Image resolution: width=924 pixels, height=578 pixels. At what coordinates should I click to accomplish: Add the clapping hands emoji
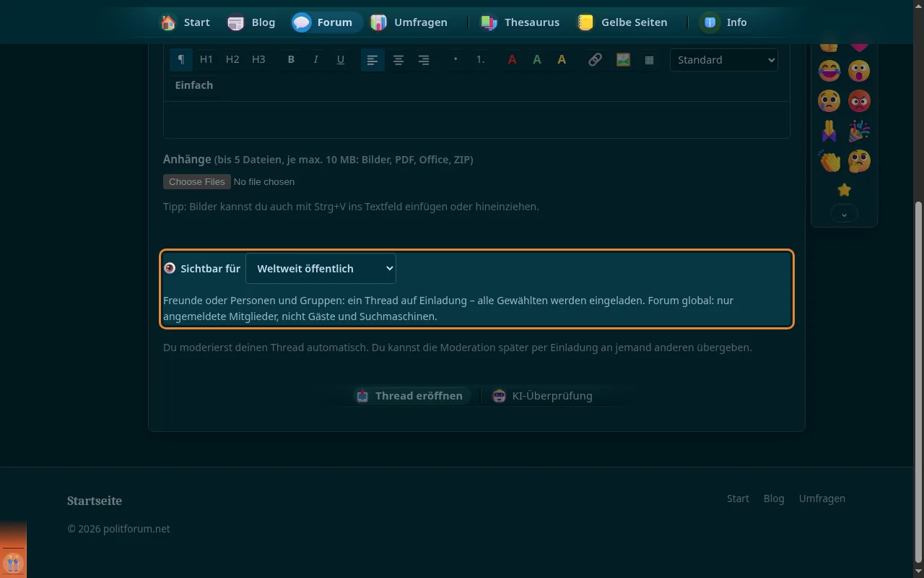click(829, 160)
